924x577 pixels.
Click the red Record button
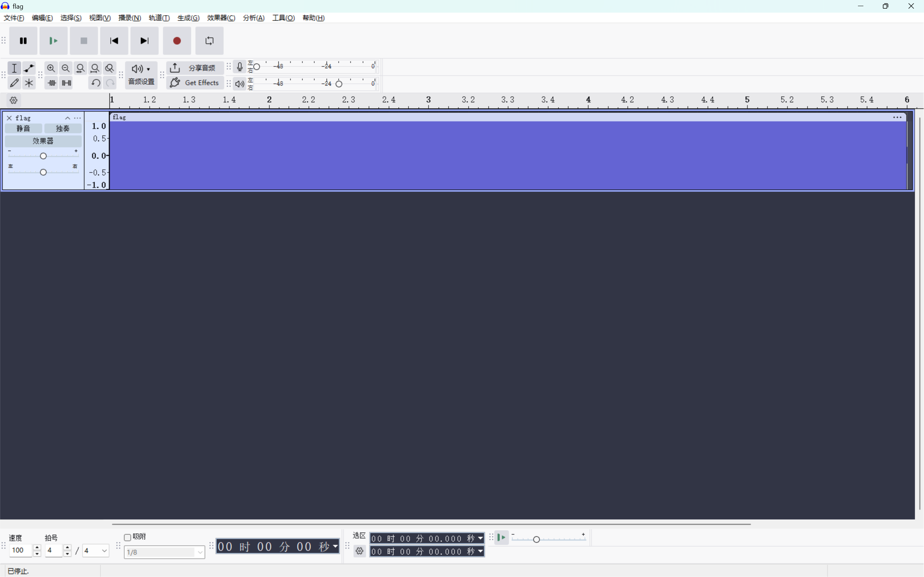click(177, 41)
